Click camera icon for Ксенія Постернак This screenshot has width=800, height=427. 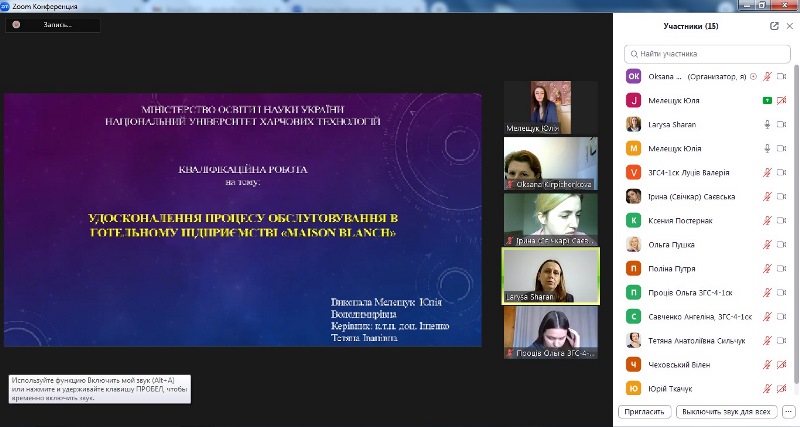781,220
